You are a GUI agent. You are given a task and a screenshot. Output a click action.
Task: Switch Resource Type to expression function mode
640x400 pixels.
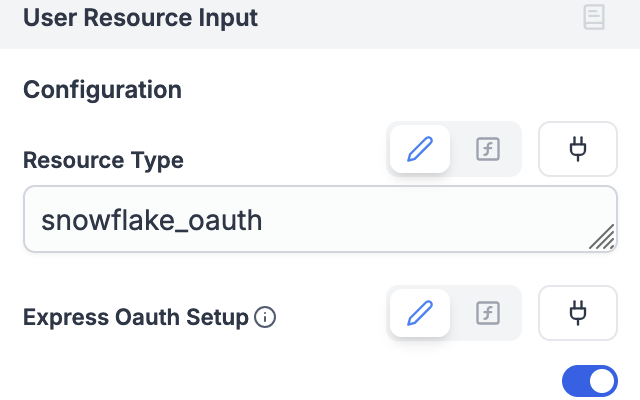pyautogui.click(x=487, y=150)
